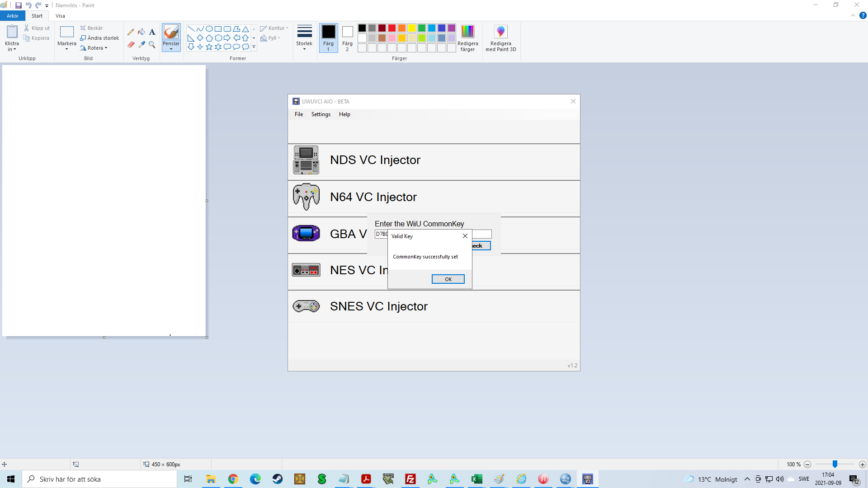Choose the right arrow shape
Viewport: 868px width, 488px height.
click(x=227, y=38)
